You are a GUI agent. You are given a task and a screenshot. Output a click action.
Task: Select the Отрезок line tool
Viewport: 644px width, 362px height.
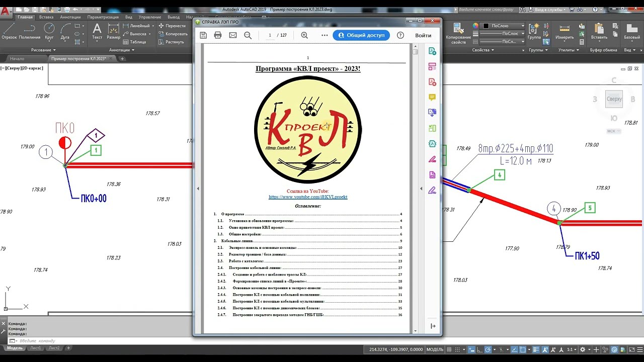(9, 31)
